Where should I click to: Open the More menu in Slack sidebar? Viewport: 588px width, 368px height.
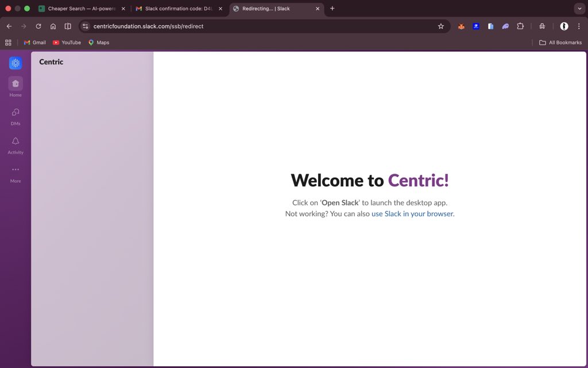16,174
